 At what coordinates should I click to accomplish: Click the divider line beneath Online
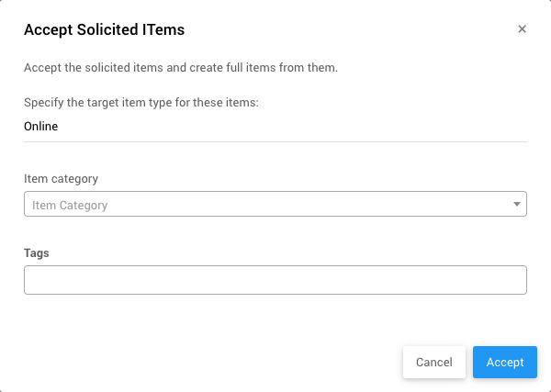pos(275,141)
